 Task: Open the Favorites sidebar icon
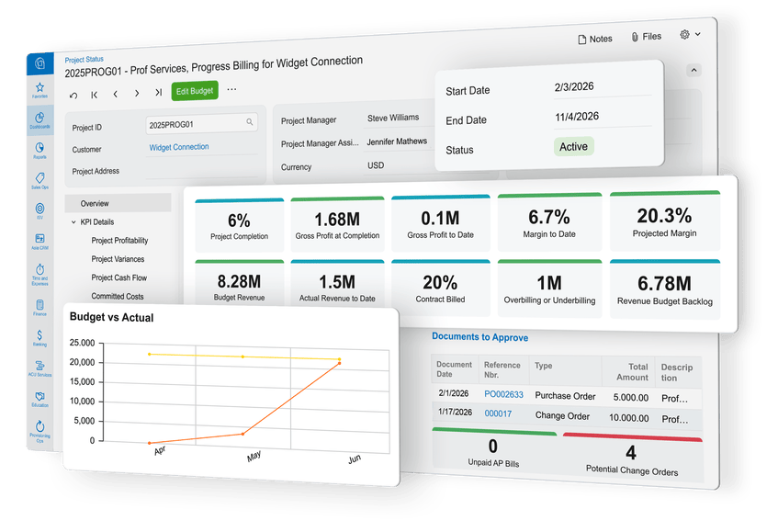39,89
